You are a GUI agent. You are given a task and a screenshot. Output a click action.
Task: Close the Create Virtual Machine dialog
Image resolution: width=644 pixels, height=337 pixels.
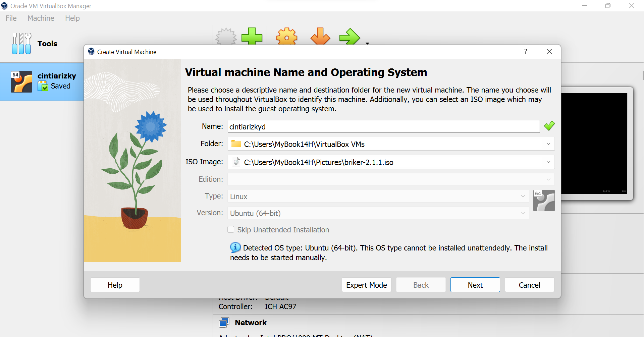pyautogui.click(x=549, y=51)
